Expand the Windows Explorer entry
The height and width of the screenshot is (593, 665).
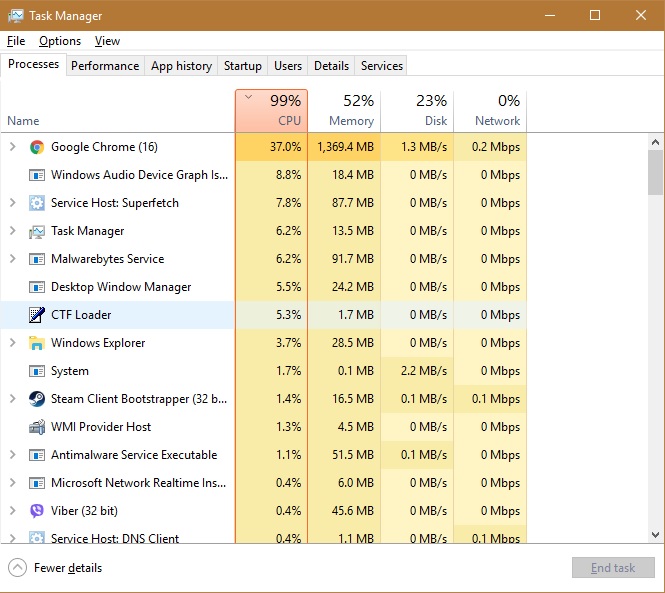click(13, 343)
